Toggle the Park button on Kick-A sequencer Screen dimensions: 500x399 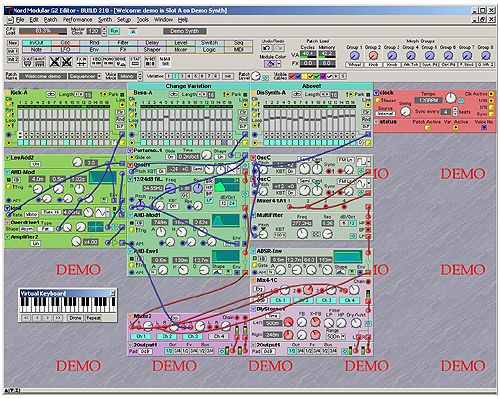click(x=122, y=94)
